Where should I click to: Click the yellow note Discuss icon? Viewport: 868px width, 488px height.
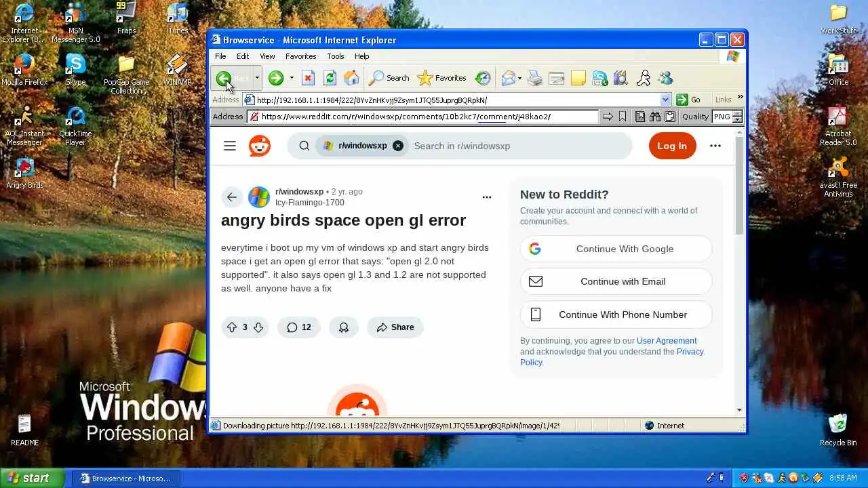tap(578, 78)
